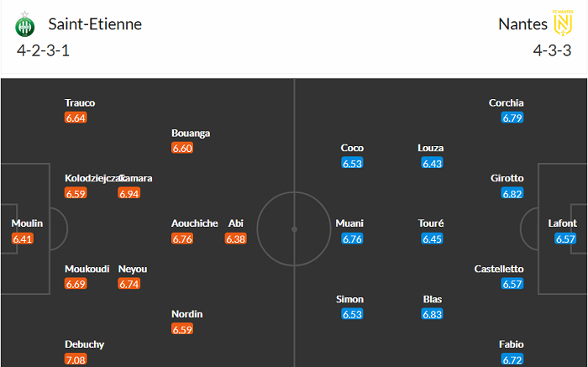Select player Nordin on the pitch
588x367 pixels.
[187, 314]
